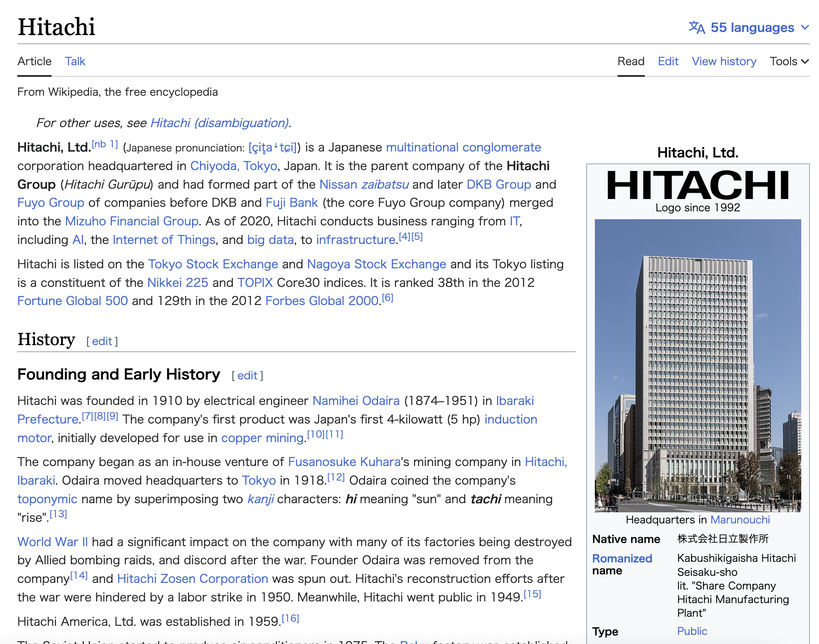The height and width of the screenshot is (644, 819).
Task: Open the Hitachi (disambiguation) link
Action: coord(220,123)
